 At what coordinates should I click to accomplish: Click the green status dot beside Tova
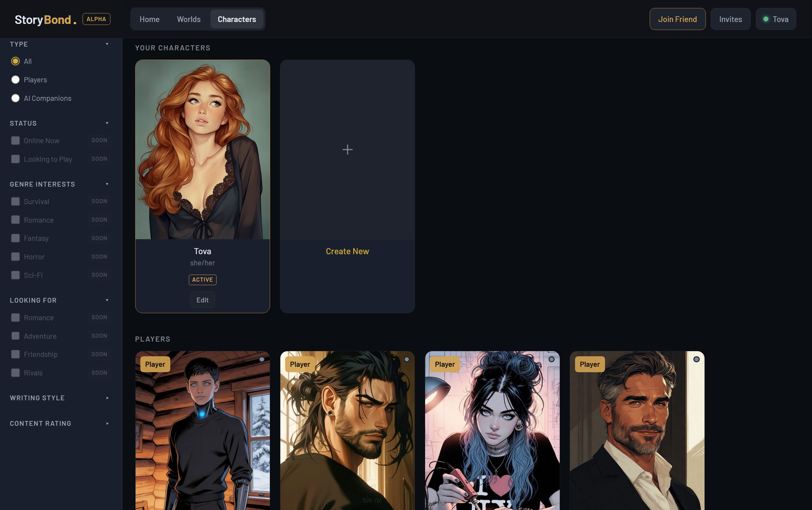[766, 19]
